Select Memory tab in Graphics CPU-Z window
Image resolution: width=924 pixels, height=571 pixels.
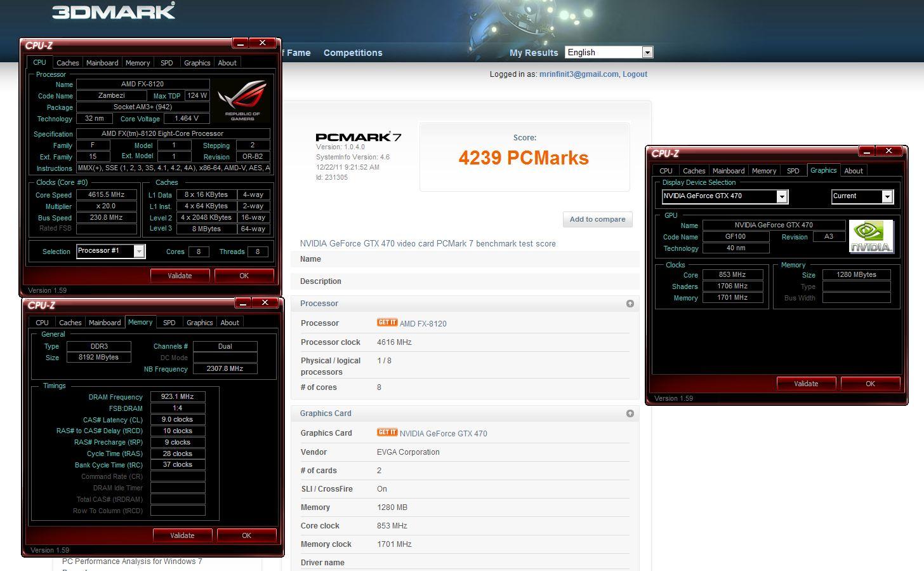coord(764,171)
